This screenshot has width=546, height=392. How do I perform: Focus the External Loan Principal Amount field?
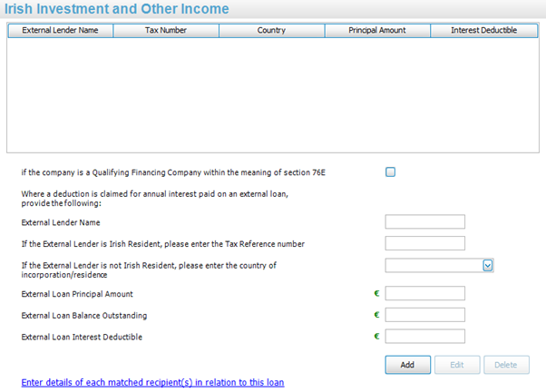coord(424,293)
